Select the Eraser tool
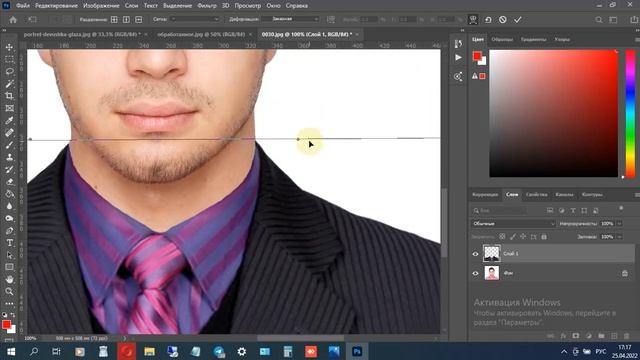 click(x=9, y=182)
